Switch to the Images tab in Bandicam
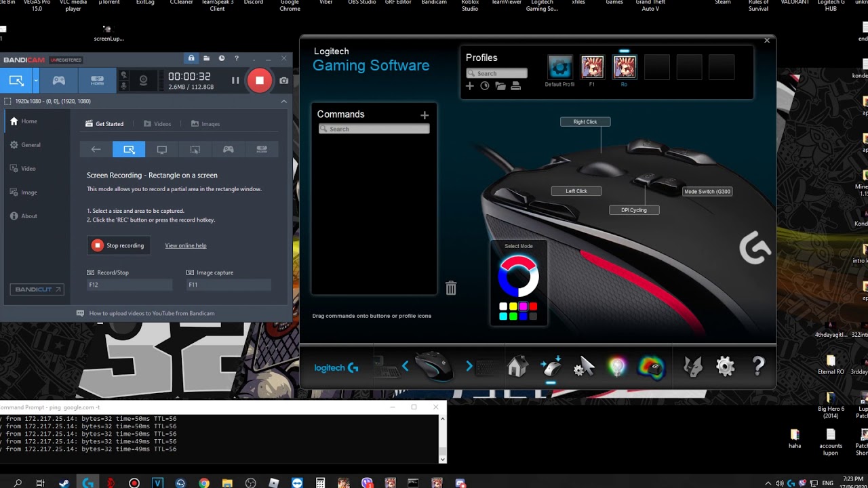Screen dimensions: 868x488 [x=205, y=124]
